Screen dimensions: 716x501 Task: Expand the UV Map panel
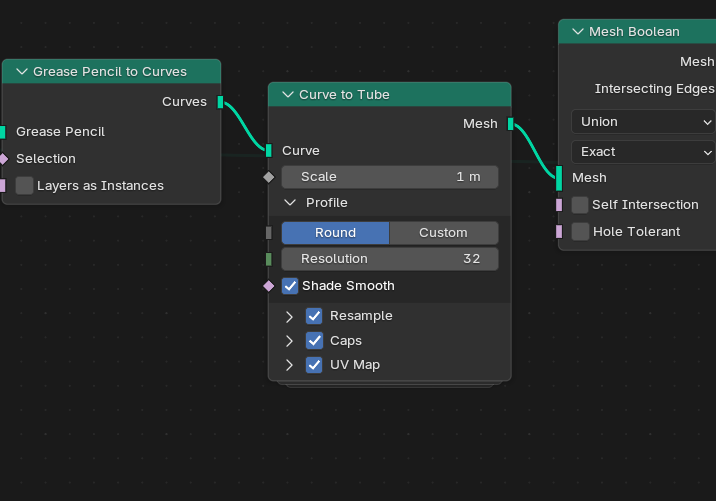click(x=289, y=365)
